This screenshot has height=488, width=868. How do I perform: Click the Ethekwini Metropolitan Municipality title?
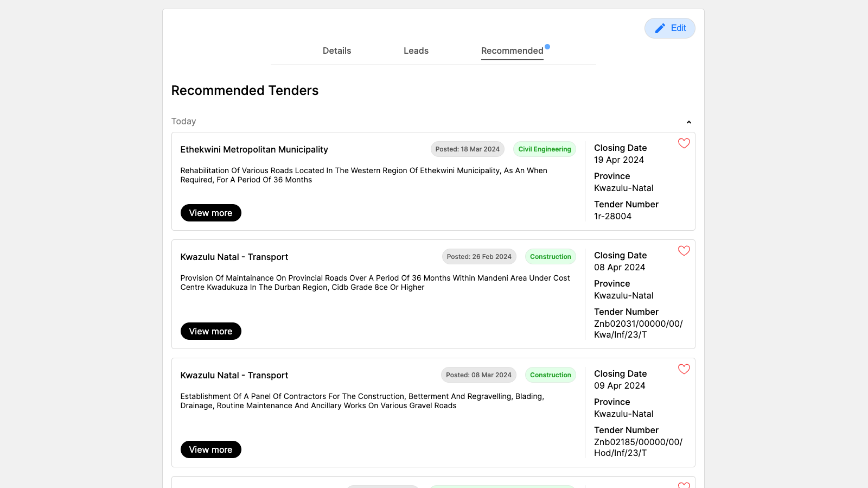coord(254,149)
